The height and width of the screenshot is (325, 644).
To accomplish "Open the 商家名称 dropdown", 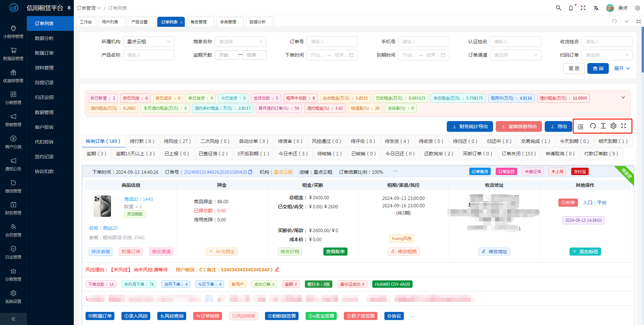I will coord(240,42).
